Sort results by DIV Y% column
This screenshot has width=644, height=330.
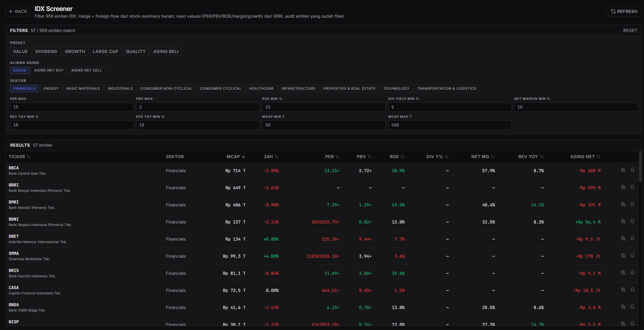(437, 157)
